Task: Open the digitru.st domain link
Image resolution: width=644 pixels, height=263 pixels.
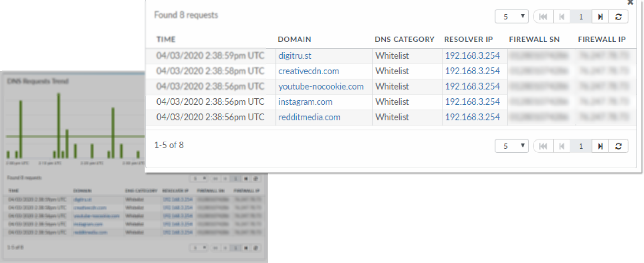Action: click(x=295, y=56)
